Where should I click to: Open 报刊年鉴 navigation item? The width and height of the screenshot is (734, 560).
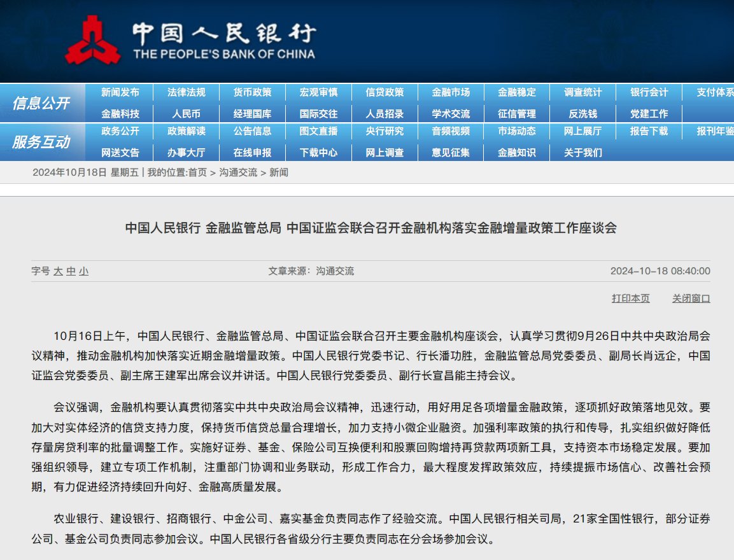pyautogui.click(x=715, y=131)
